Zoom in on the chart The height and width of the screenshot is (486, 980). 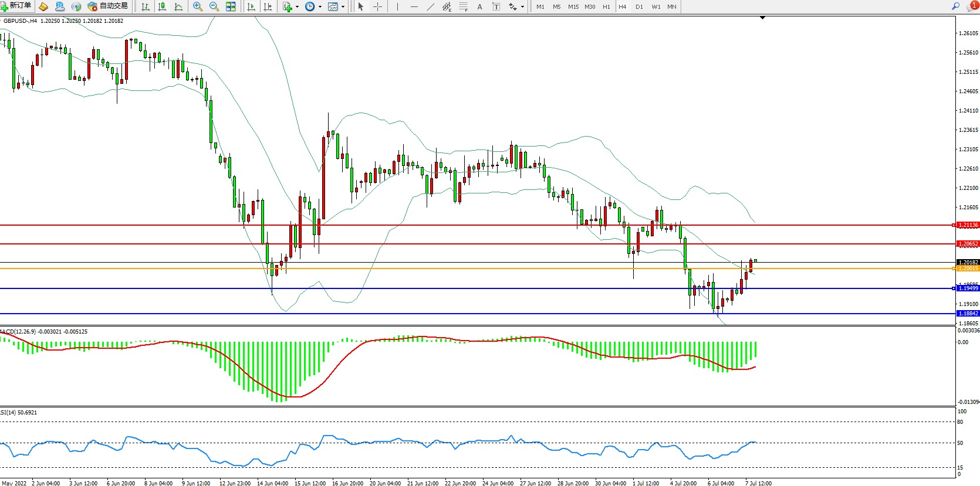point(197,6)
